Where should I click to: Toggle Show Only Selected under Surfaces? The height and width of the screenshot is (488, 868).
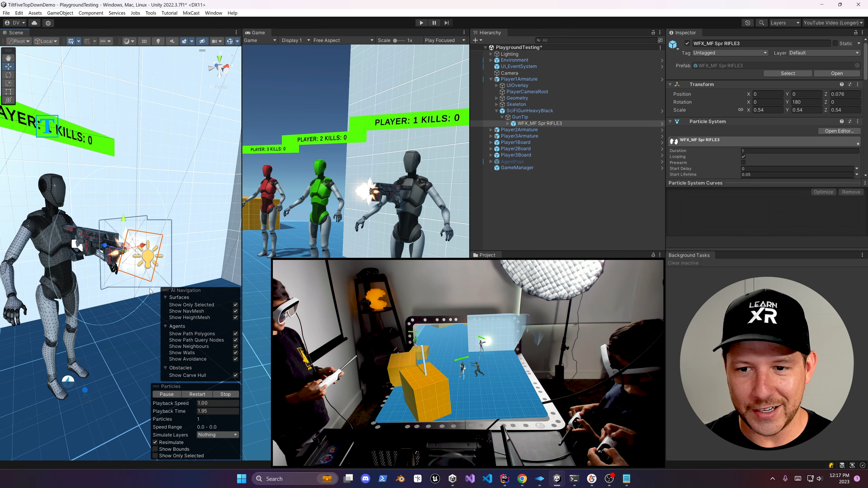tap(235, 305)
